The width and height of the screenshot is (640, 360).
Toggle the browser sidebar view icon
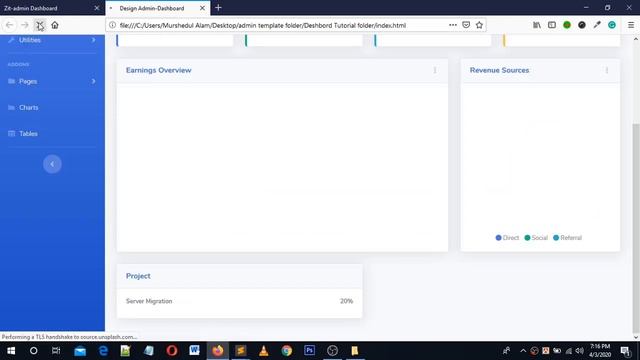click(552, 25)
